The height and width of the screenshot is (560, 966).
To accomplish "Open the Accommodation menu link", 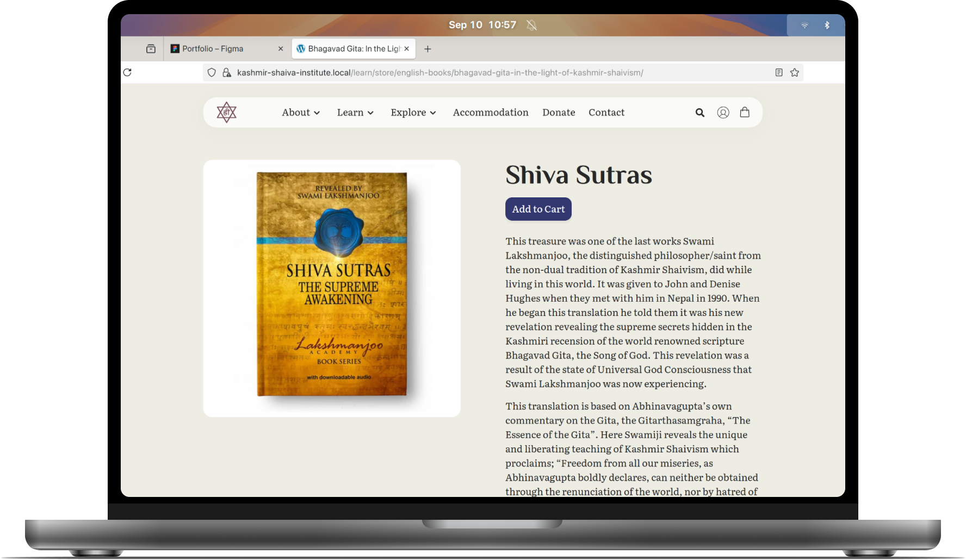I will (491, 113).
